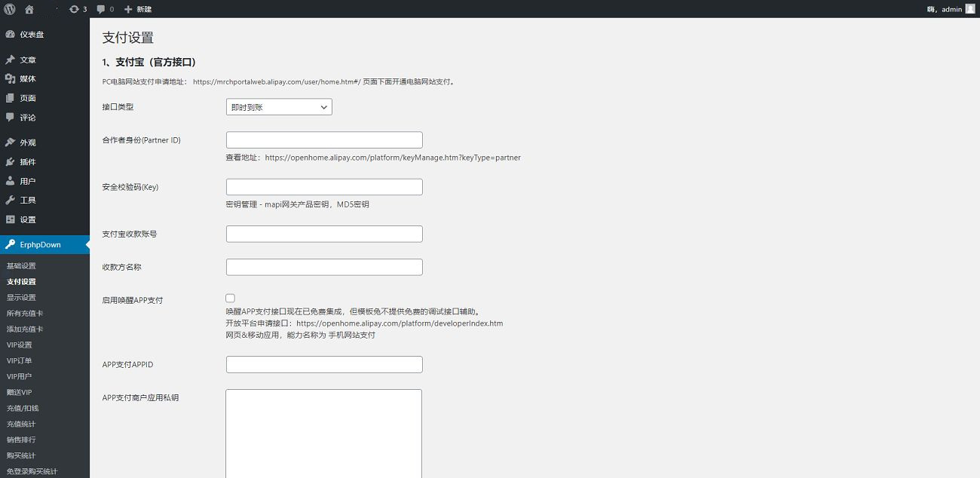Go to VIP订单 in the sidebar
The image size is (980, 478).
20,361
